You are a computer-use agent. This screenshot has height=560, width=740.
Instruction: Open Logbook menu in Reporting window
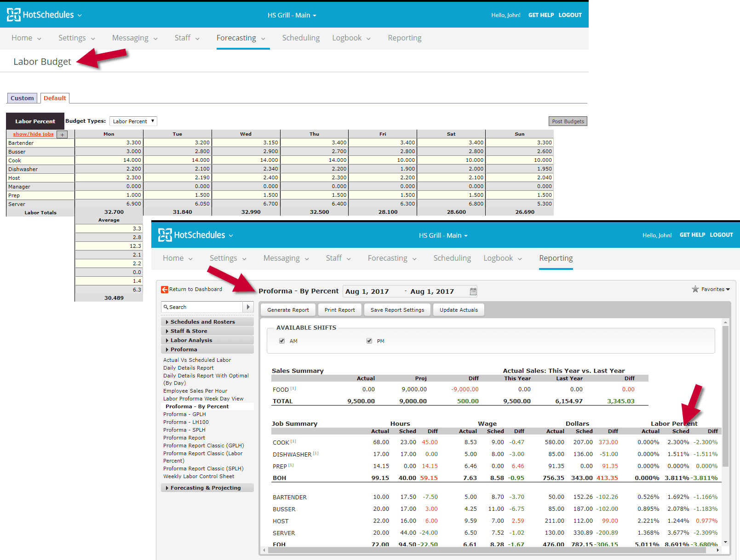502,258
